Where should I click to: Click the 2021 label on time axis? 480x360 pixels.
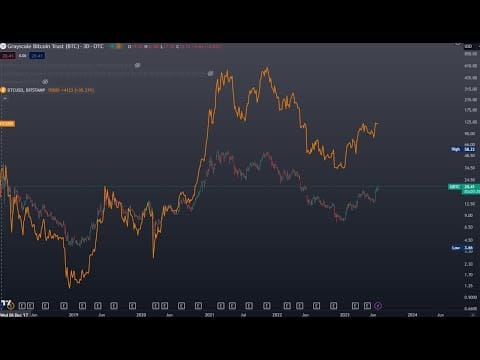(x=209, y=315)
